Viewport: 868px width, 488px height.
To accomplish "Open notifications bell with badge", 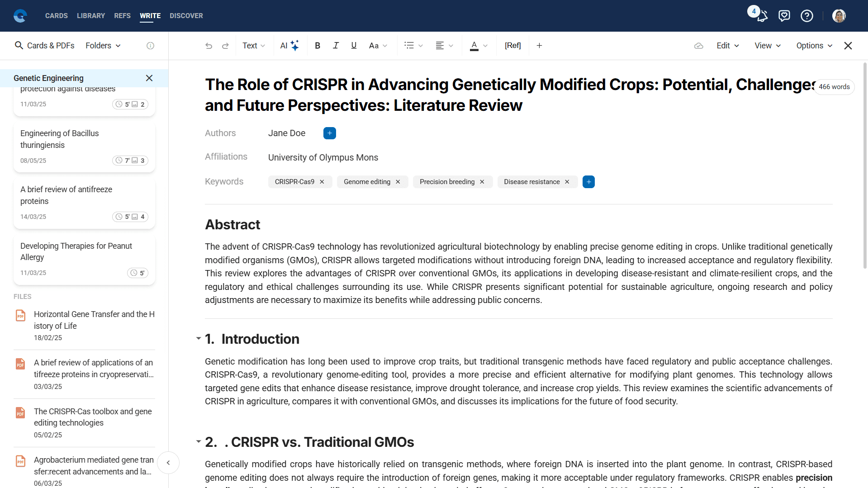I will [762, 16].
